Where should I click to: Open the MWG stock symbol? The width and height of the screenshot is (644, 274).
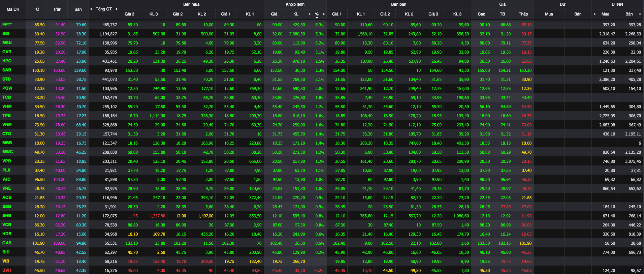click(7, 152)
